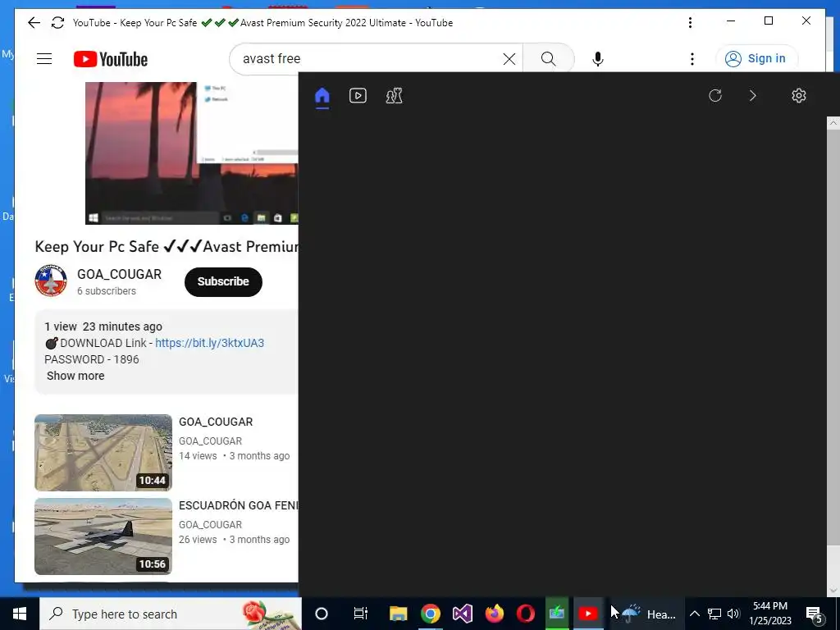Open the ESCUADRÓN GOA video title
840x630 pixels.
(x=239, y=505)
